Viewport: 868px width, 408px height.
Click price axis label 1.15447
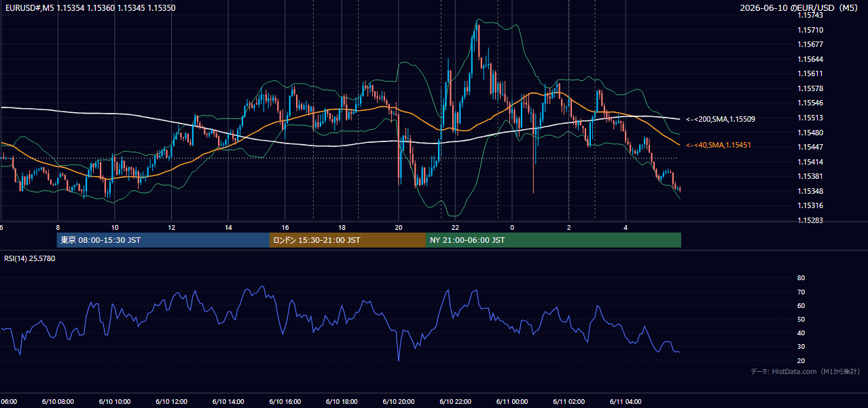[x=810, y=147]
